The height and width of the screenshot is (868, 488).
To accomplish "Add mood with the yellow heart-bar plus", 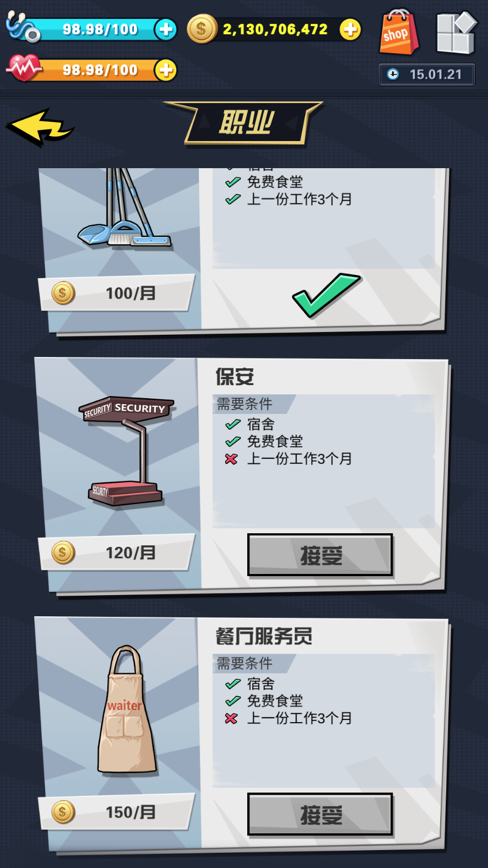I will click(x=166, y=70).
